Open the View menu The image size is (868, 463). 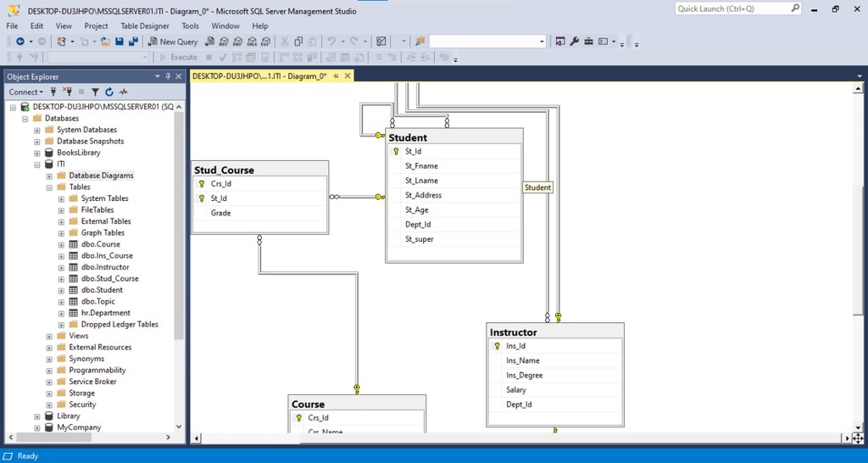tap(64, 26)
